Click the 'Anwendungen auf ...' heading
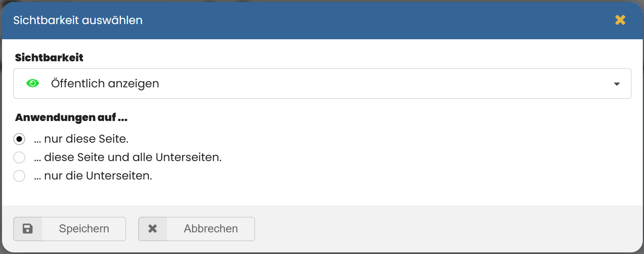 click(x=71, y=117)
